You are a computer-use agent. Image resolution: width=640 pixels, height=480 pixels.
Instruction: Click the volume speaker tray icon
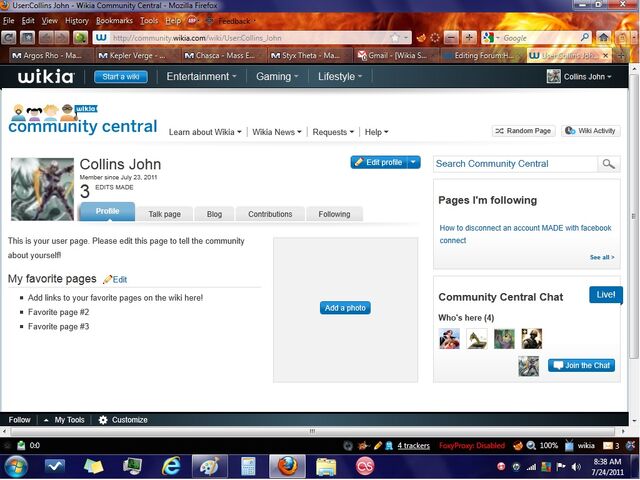pos(576,467)
